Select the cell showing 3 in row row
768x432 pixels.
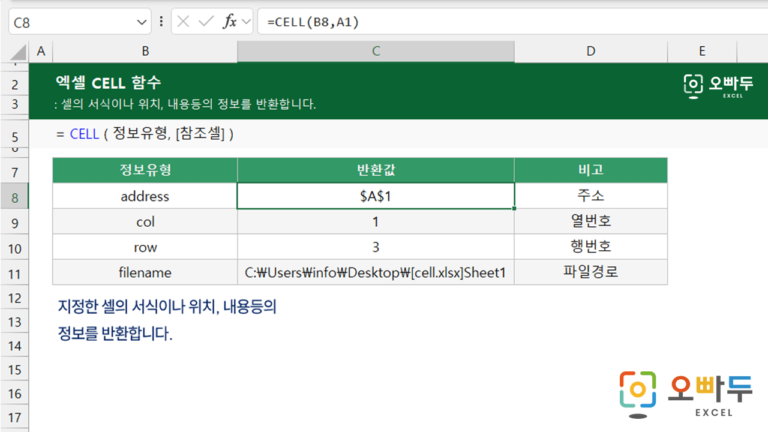pyautogui.click(x=376, y=247)
